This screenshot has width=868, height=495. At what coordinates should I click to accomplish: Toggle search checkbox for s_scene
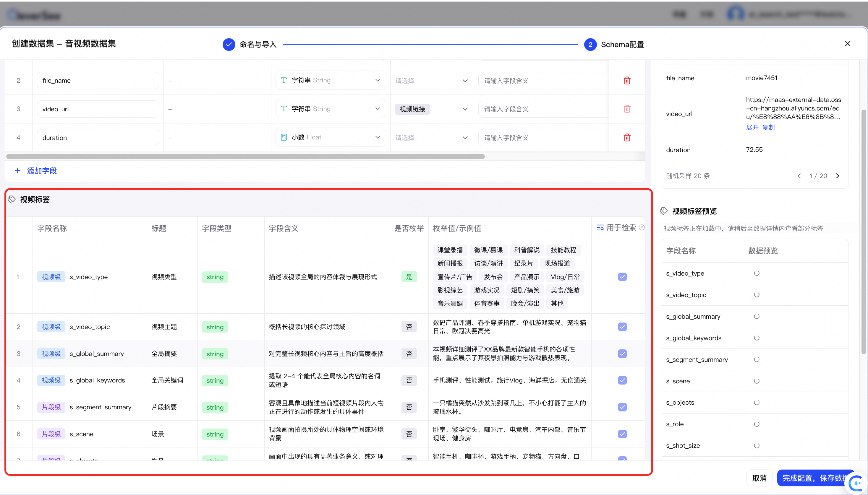coord(622,434)
